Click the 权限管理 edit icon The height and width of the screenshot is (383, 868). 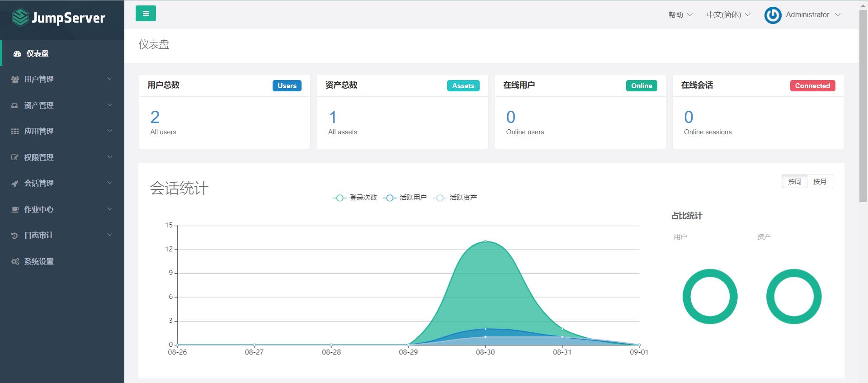point(15,157)
